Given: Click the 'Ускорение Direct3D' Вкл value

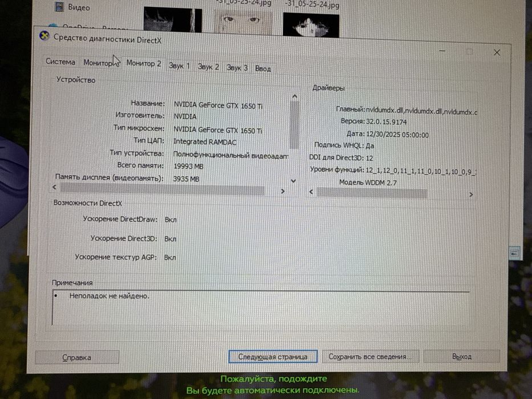Looking at the screenshot, I should click(x=170, y=239).
